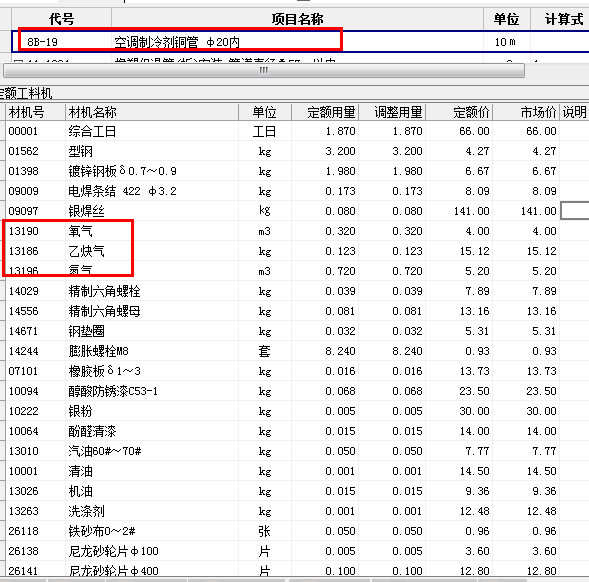Select the 钢垫圈 material name
589x582 pixels.
point(86,331)
